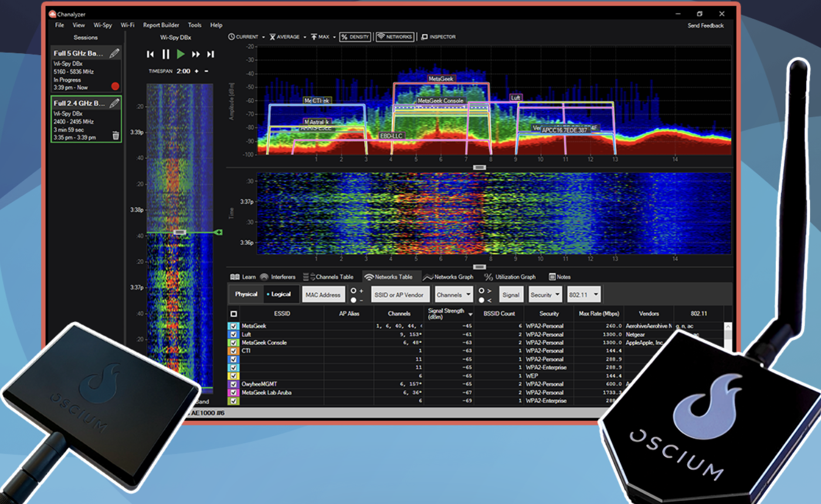This screenshot has height=504, width=821.
Task: Click the MAC Address filter button
Action: (323, 295)
